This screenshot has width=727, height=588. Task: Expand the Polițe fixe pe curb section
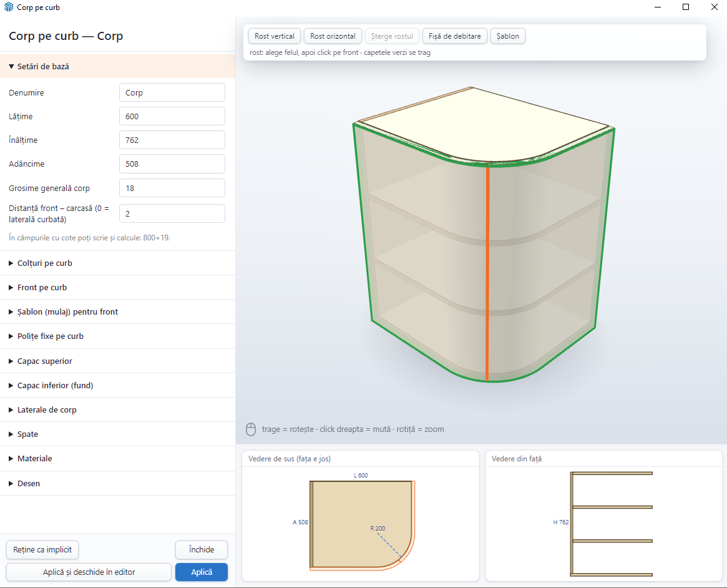point(118,336)
